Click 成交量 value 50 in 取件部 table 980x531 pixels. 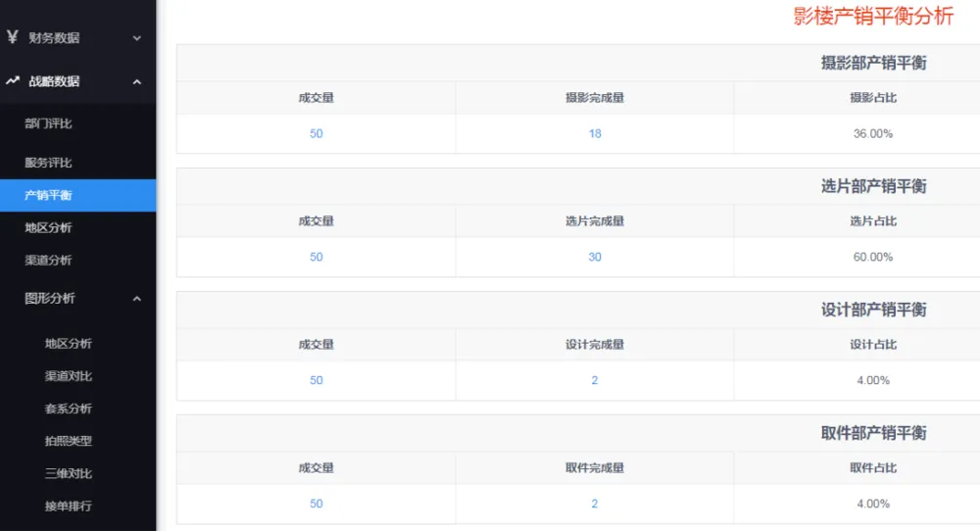click(316, 504)
